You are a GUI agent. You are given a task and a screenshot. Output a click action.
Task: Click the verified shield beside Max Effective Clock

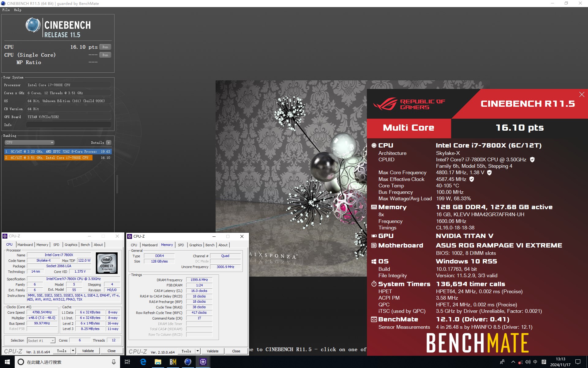[472, 179]
